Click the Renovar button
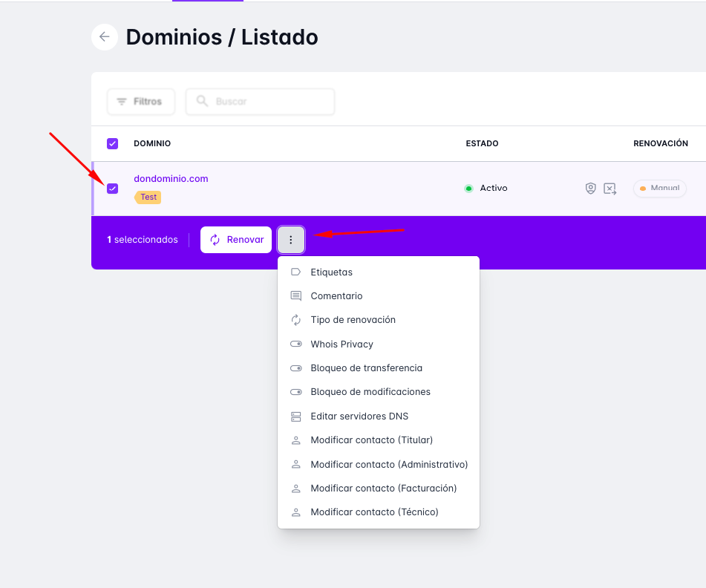The image size is (706, 588). 236,240
